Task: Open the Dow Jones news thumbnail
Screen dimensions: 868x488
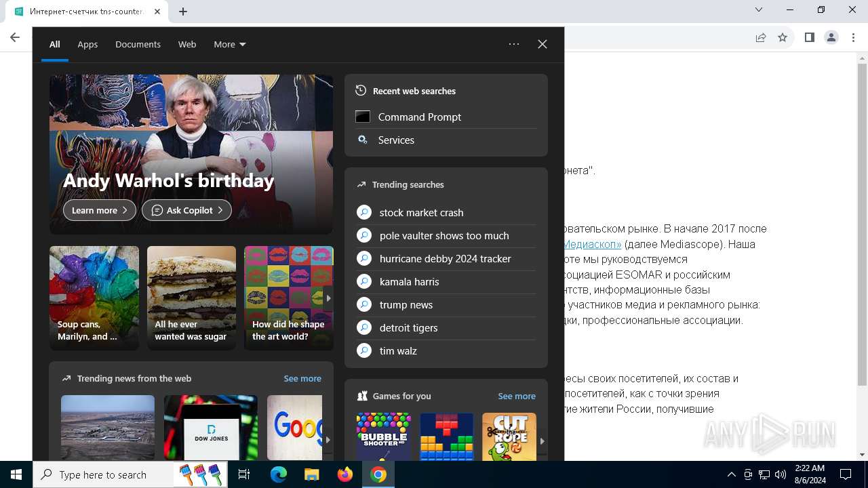Action: (x=210, y=428)
